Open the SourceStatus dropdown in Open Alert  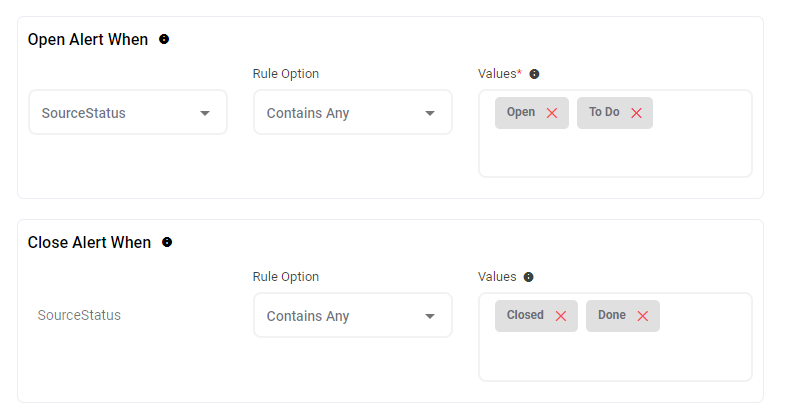tap(128, 113)
